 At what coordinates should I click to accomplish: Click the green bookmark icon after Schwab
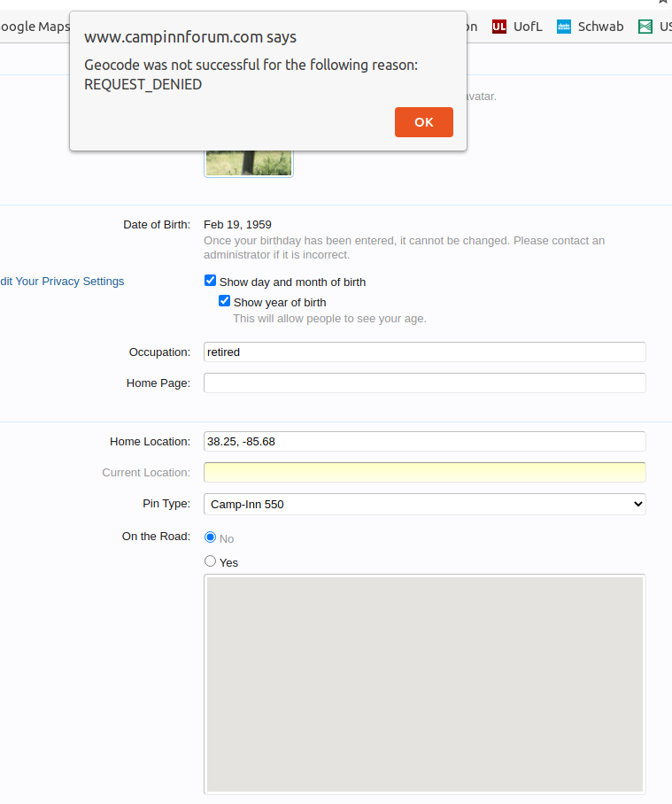[645, 27]
